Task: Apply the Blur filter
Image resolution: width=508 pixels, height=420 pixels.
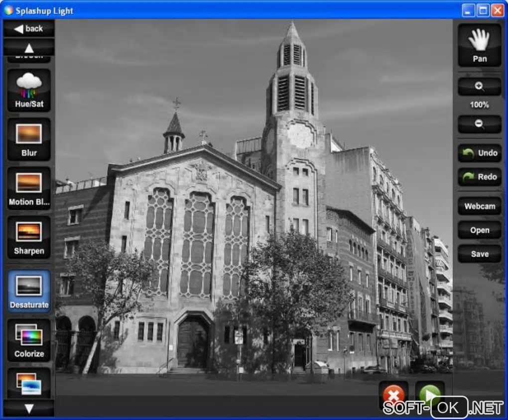Action: (x=29, y=139)
